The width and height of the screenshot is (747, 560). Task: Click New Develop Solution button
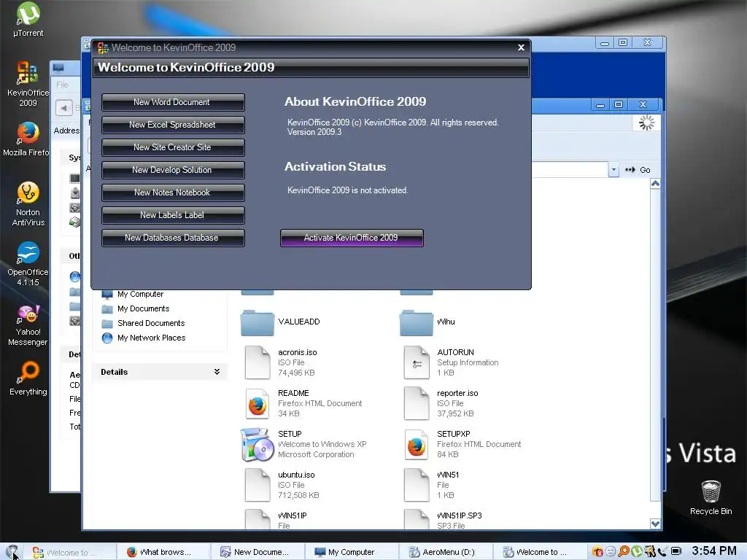click(x=173, y=170)
